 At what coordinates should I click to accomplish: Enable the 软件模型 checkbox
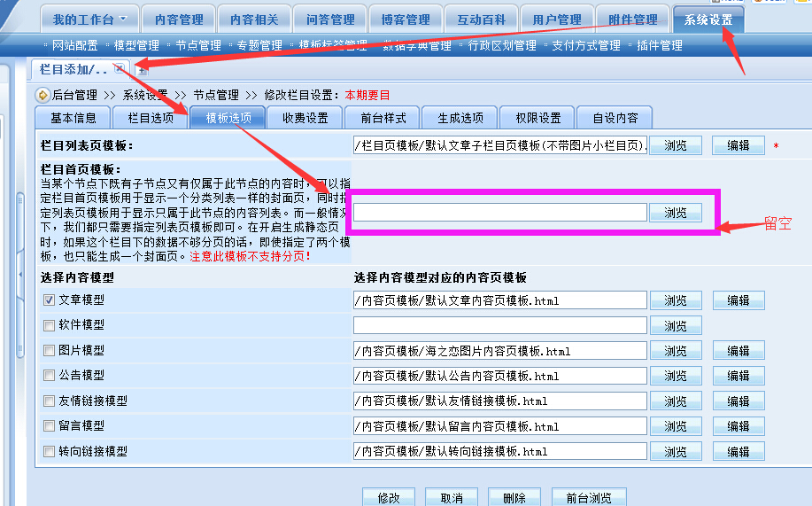tap(50, 325)
